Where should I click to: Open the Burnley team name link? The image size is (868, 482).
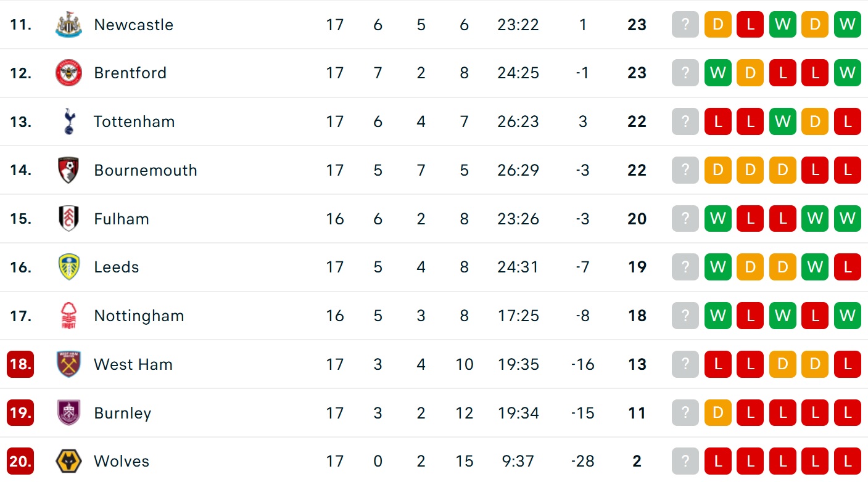point(122,413)
